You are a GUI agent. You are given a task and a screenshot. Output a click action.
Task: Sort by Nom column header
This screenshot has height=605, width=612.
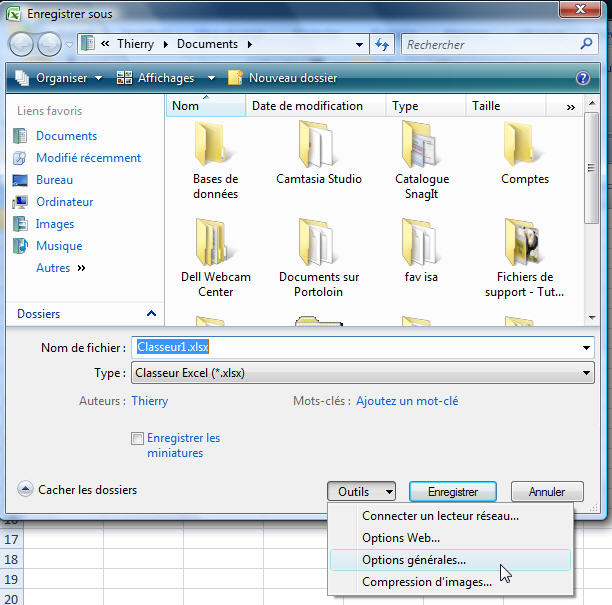(206, 106)
